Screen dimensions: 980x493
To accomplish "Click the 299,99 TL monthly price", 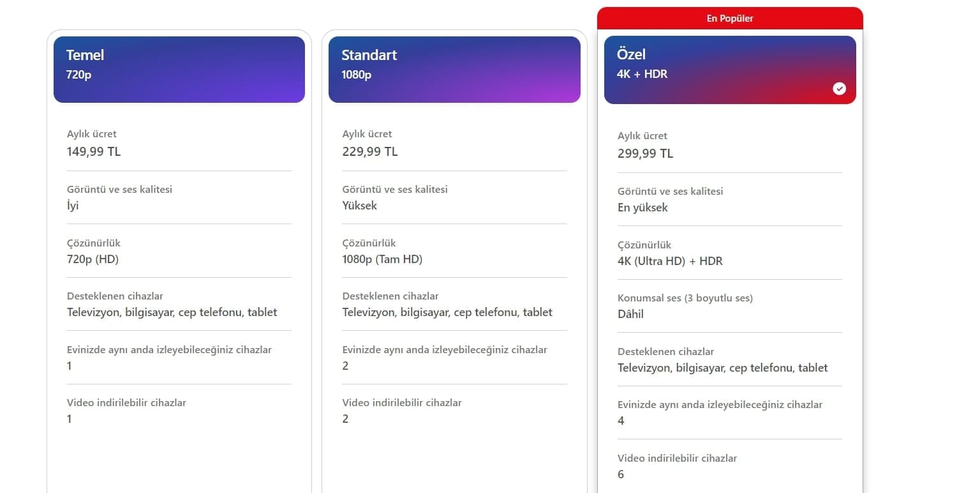I will [645, 153].
